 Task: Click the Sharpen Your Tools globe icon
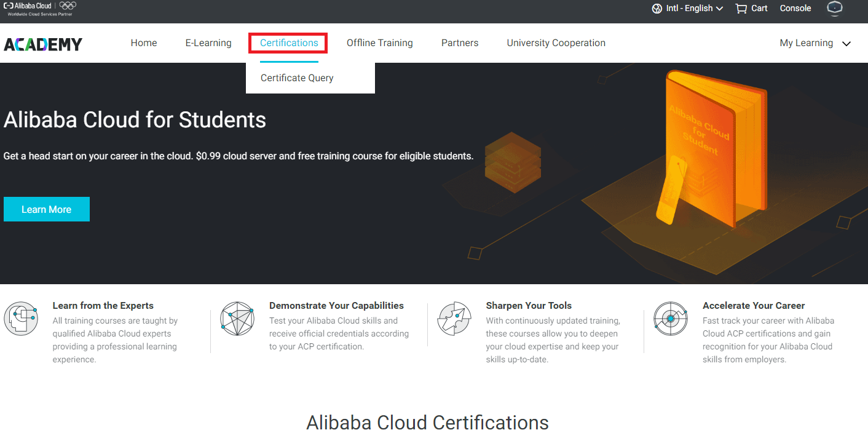(454, 319)
